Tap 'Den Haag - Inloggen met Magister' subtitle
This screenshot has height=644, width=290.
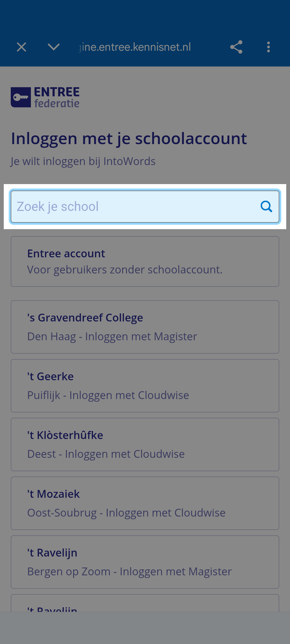[112, 336]
